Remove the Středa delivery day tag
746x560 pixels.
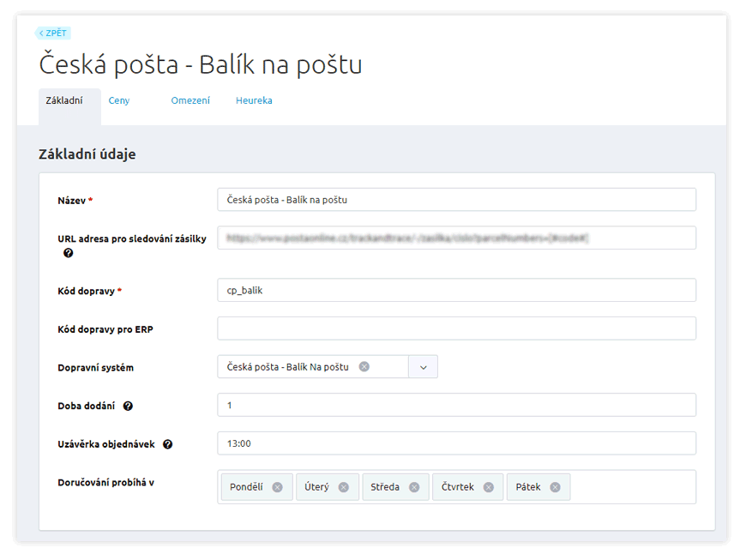click(x=414, y=487)
